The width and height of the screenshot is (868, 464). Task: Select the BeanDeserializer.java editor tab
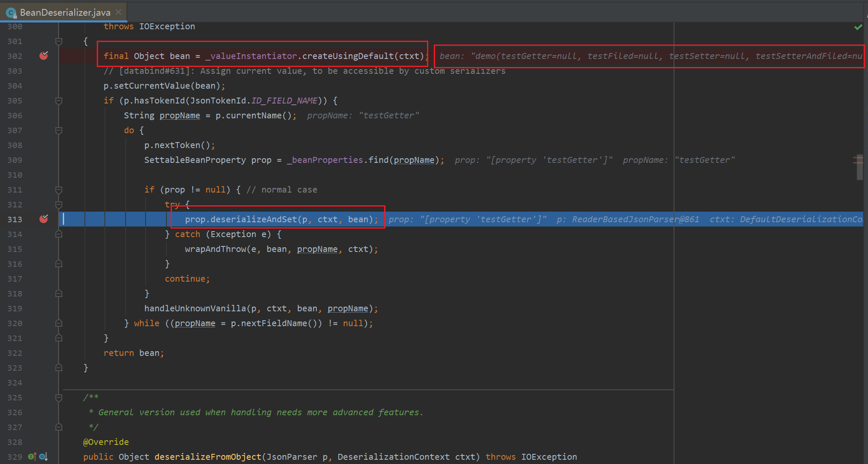pyautogui.click(x=65, y=13)
